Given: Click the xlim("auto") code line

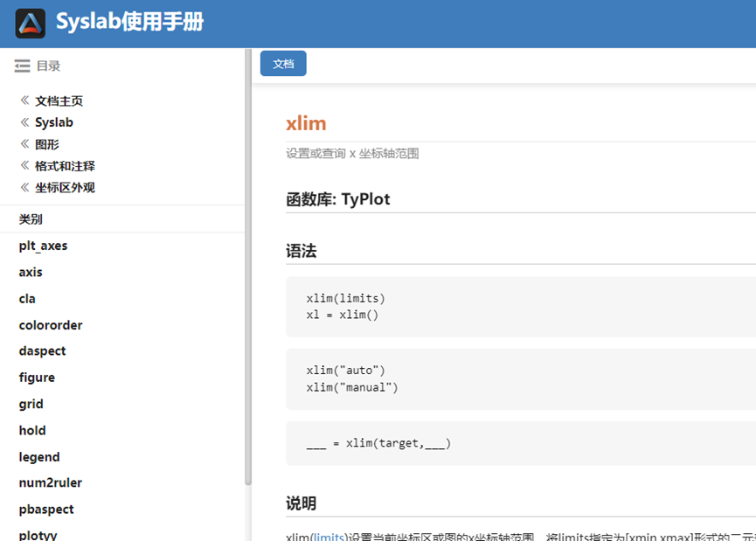Looking at the screenshot, I should (x=346, y=371).
